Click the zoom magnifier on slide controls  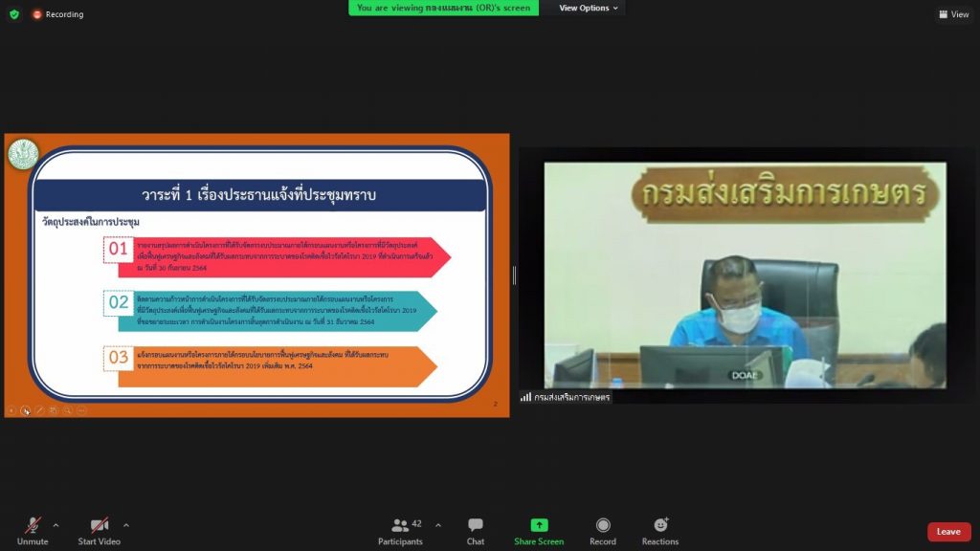[68, 410]
